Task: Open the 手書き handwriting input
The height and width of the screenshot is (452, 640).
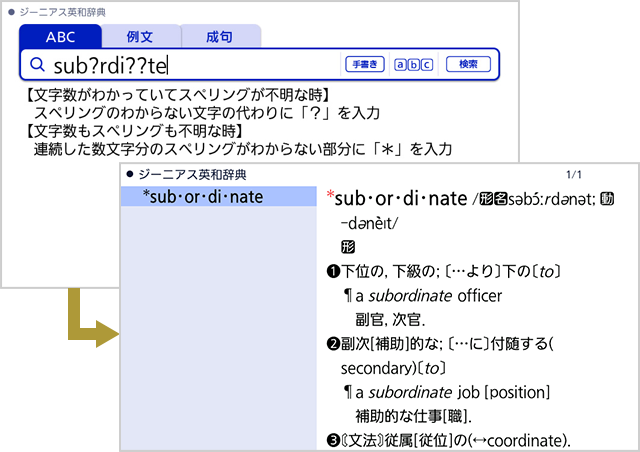Action: click(x=364, y=65)
